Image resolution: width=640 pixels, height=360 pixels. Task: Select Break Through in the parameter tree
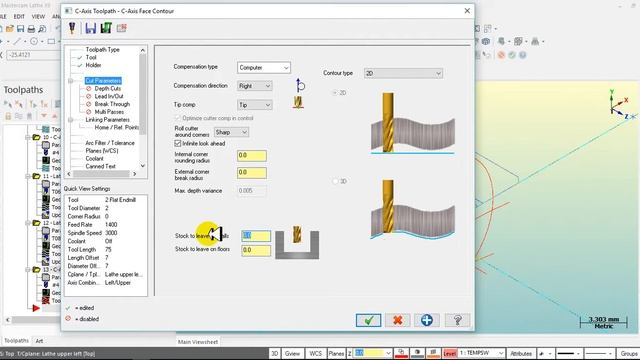pyautogui.click(x=112, y=104)
